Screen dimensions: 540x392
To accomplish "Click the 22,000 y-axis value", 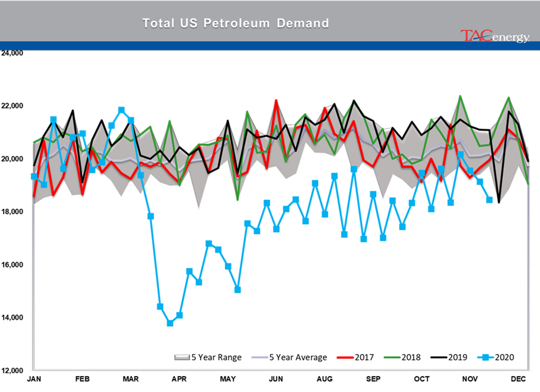I will [x=12, y=106].
